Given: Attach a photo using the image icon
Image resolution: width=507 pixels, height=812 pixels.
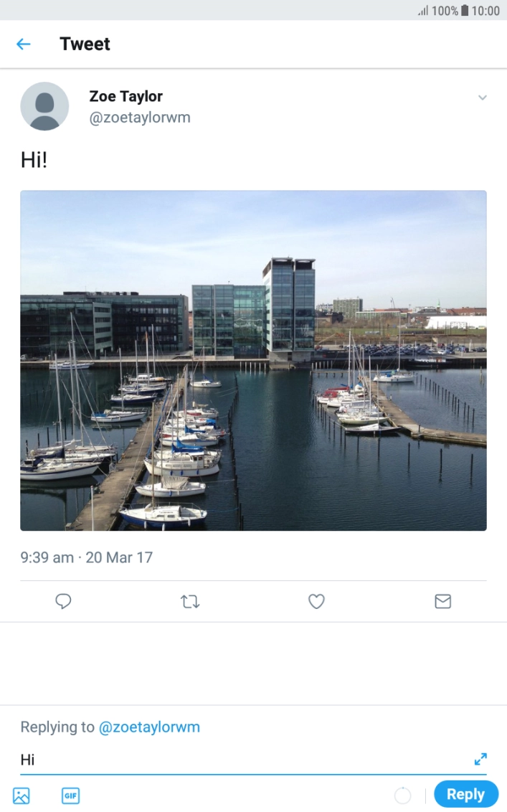Looking at the screenshot, I should [x=22, y=796].
